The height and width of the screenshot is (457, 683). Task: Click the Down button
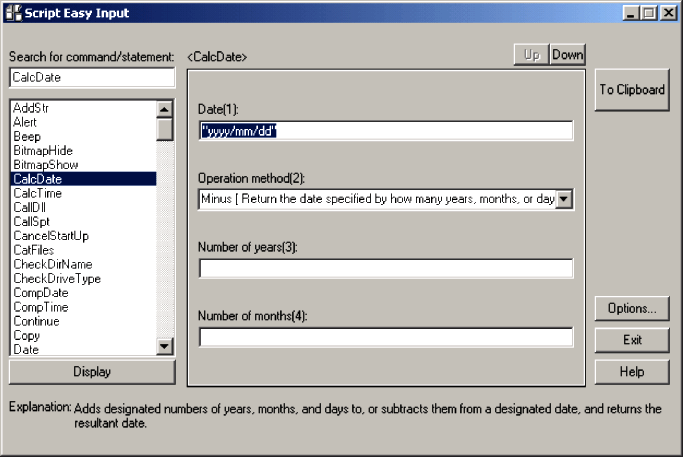click(568, 55)
